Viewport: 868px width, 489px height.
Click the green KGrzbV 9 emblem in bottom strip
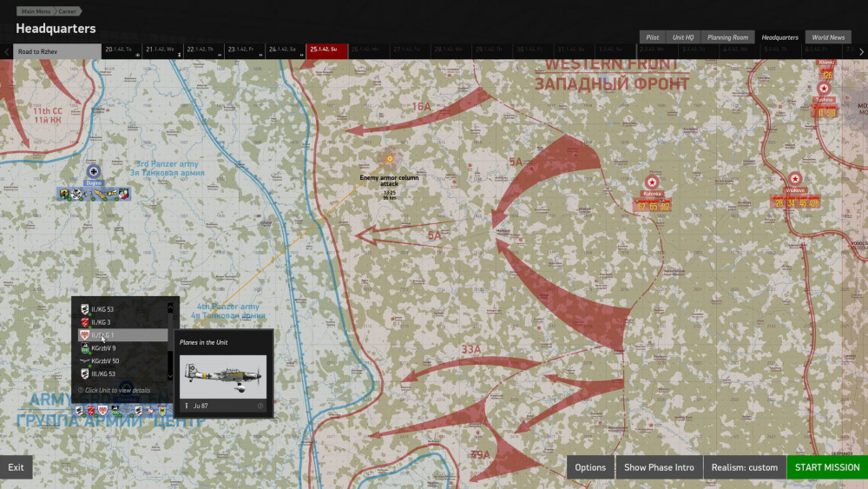coord(115,410)
